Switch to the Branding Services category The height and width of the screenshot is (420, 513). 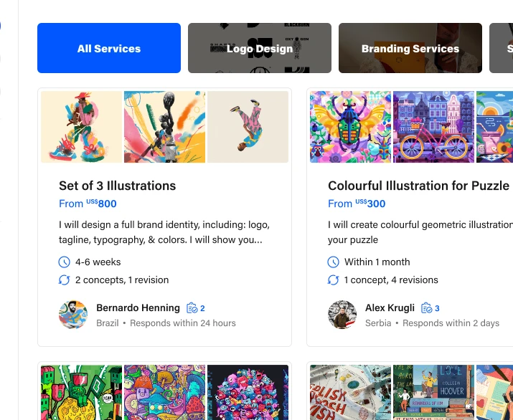point(410,48)
